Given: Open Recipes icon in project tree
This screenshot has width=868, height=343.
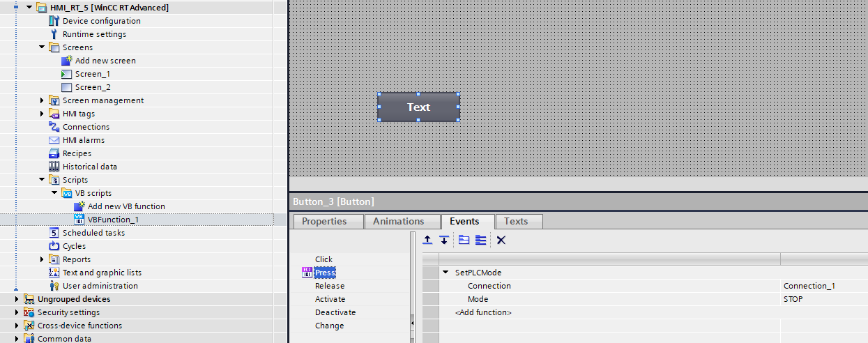Looking at the screenshot, I should pos(54,153).
